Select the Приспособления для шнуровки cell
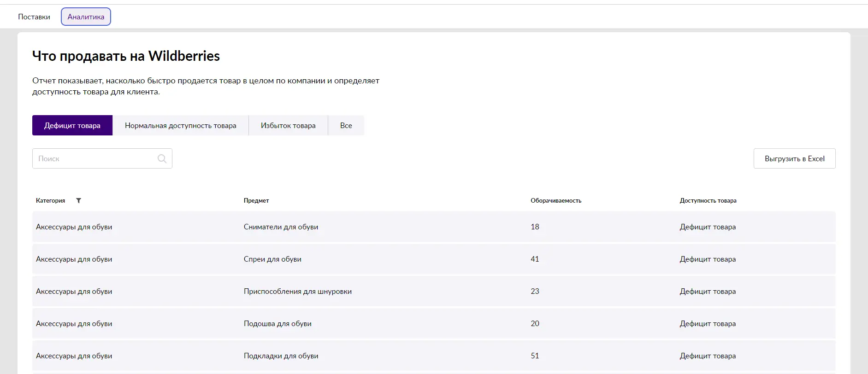The width and height of the screenshot is (868, 374). 298,291
